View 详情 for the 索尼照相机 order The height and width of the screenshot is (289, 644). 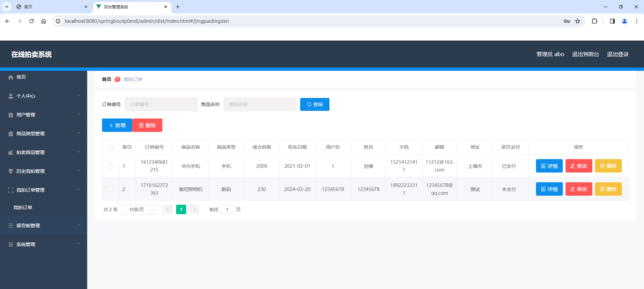[549, 189]
